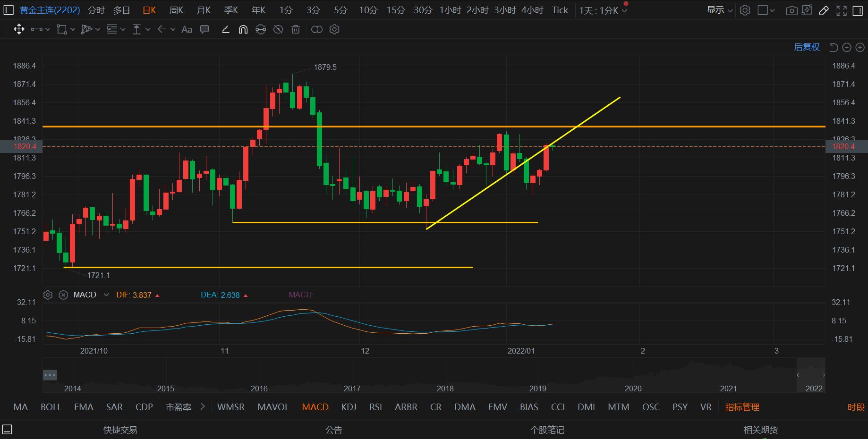Screen dimensions: 868x439
Task: Select the price range measure tool
Action: pyautogui.click(x=137, y=30)
